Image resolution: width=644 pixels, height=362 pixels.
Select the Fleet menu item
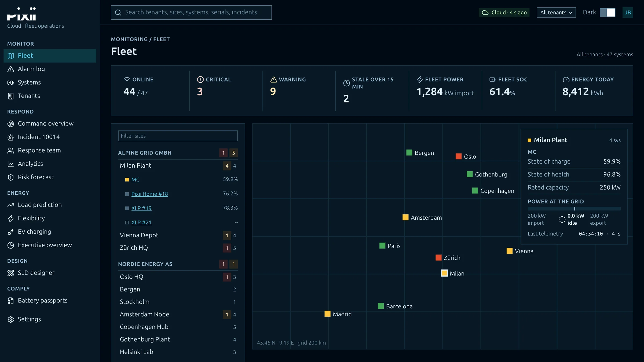pos(50,56)
